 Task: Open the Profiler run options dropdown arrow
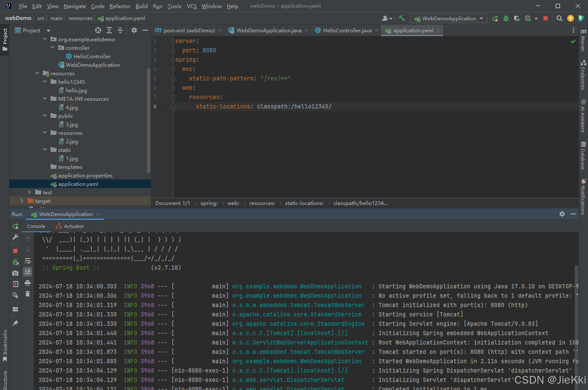pos(536,18)
